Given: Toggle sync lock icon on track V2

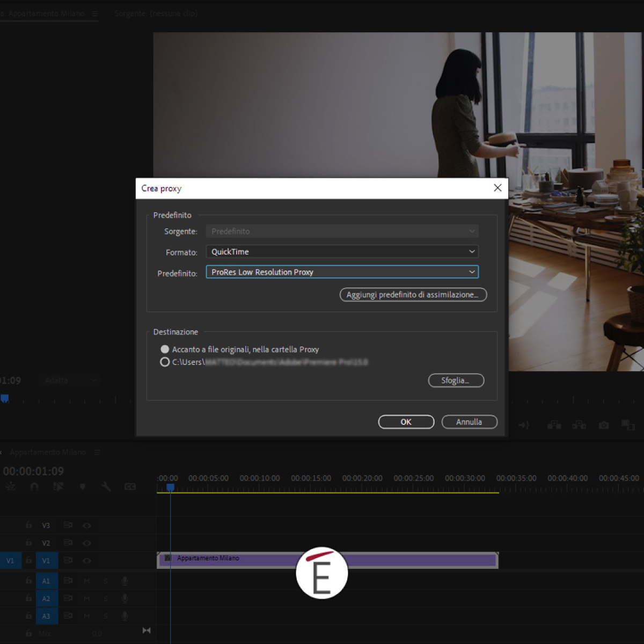Looking at the screenshot, I should pos(68,543).
